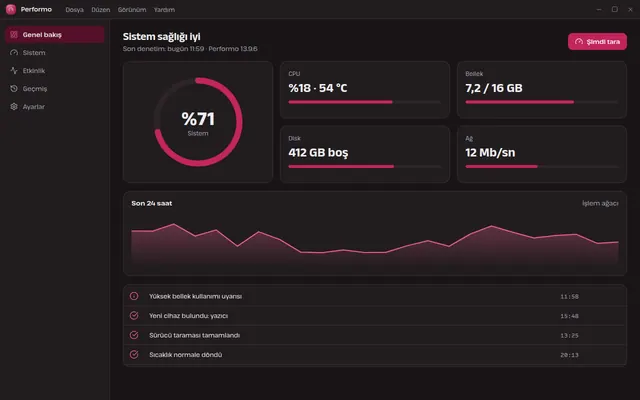
Task: Select the Sürücü taraması tamamlandı row
Action: coord(375,335)
